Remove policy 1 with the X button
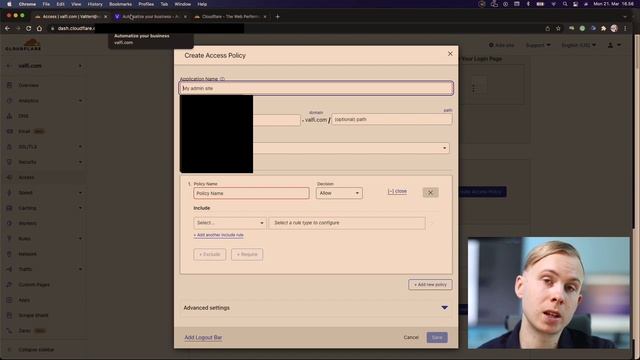Image resolution: width=640 pixels, height=360 pixels. [430, 193]
